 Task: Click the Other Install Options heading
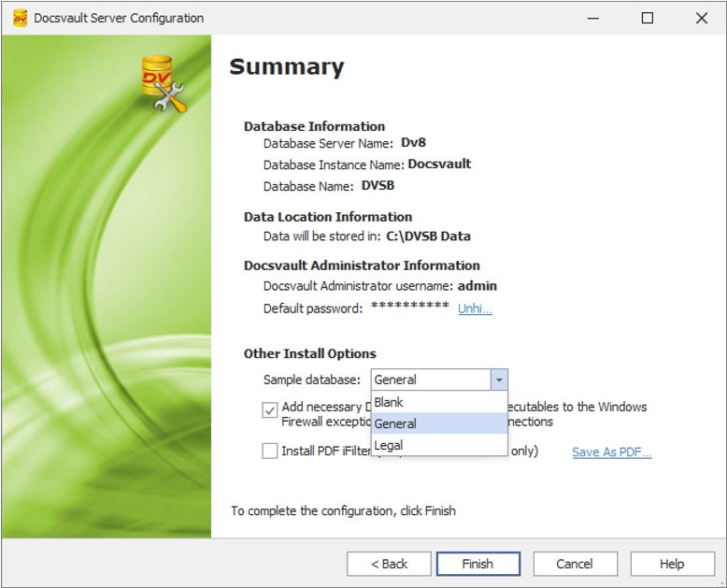pyautogui.click(x=309, y=353)
